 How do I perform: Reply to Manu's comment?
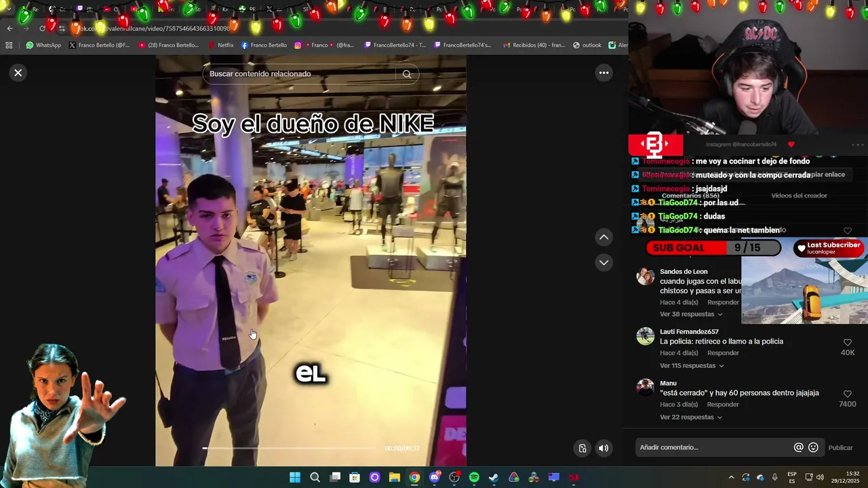pos(723,405)
